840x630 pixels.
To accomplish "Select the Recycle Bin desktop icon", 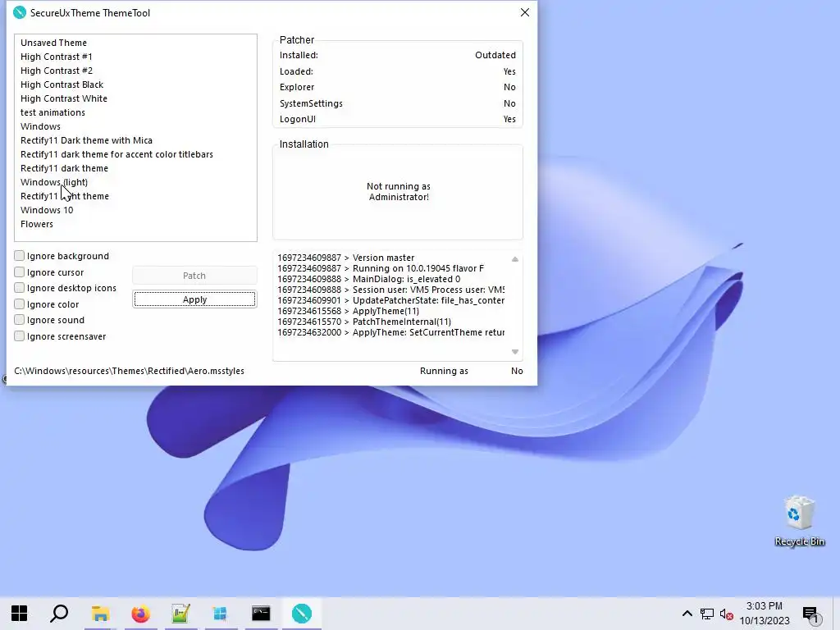I will tap(799, 521).
